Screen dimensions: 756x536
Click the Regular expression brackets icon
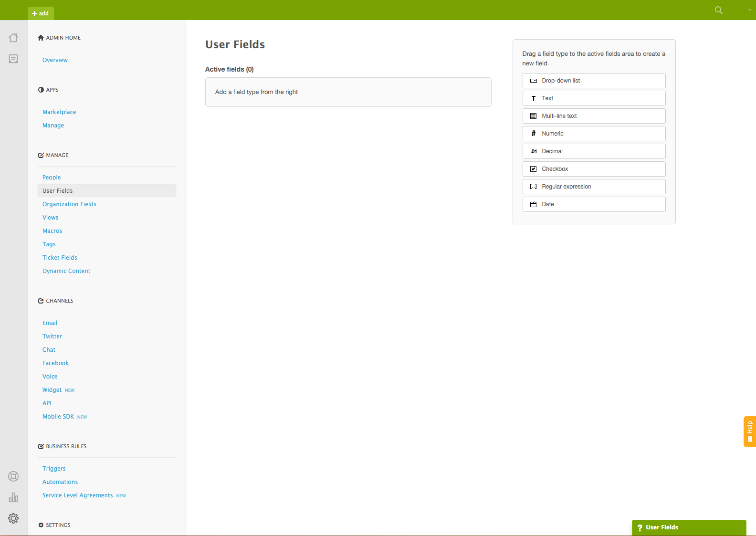click(534, 187)
